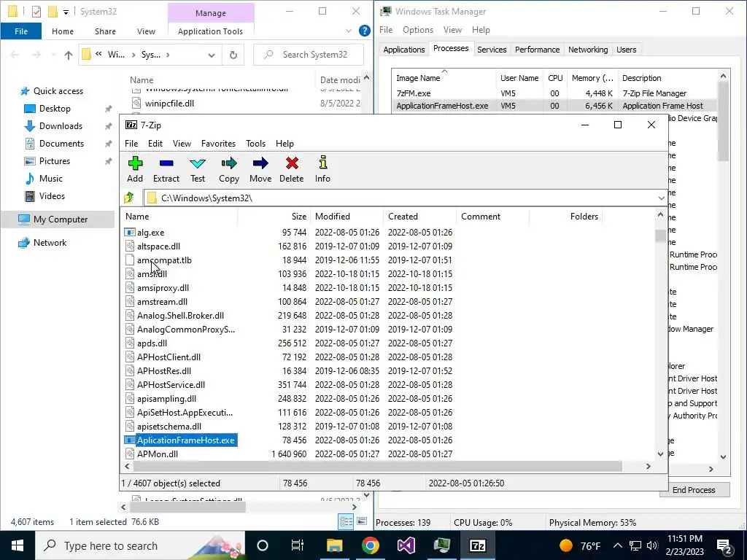
Task: Select Analog.Shell.Broker.dll in 7-Zip
Action: pyautogui.click(x=180, y=315)
